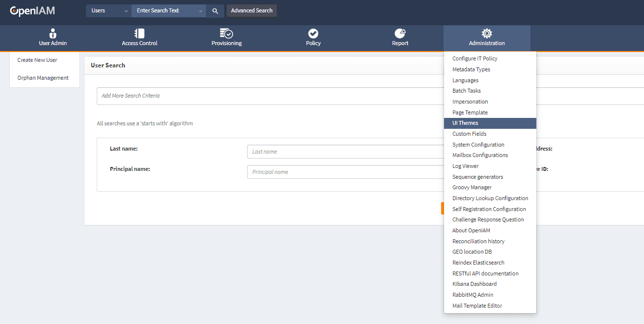Select the Mail Template Editor option
The width and height of the screenshot is (644, 324).
point(477,306)
